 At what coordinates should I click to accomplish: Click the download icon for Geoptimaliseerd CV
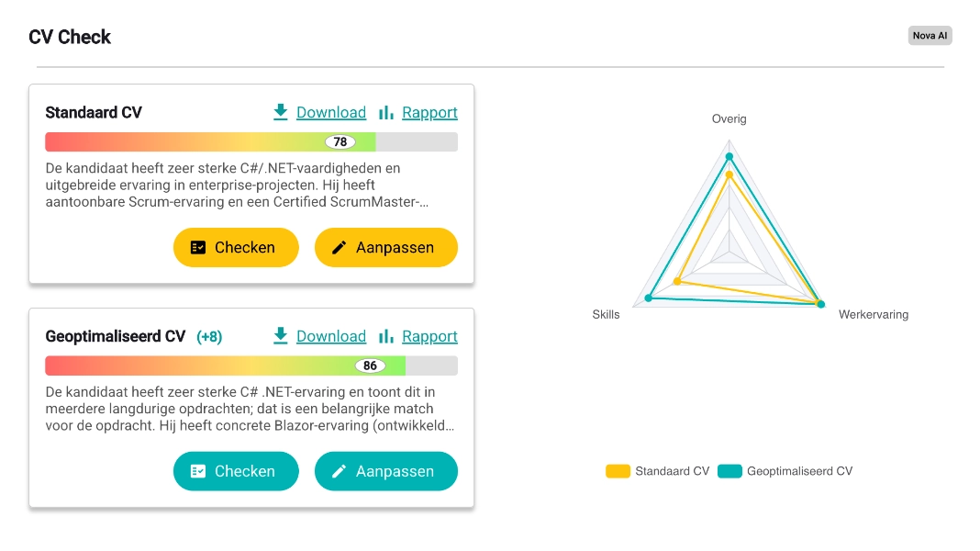(281, 336)
